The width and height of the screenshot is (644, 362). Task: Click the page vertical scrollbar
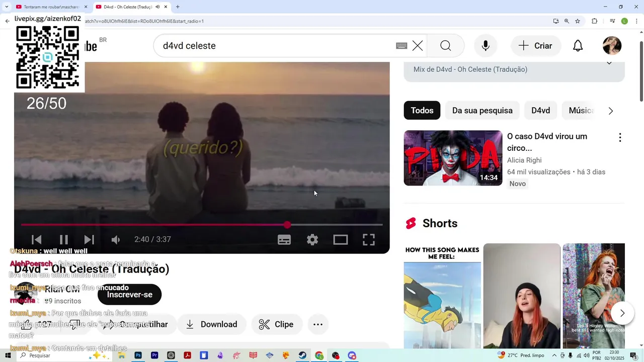point(641,70)
